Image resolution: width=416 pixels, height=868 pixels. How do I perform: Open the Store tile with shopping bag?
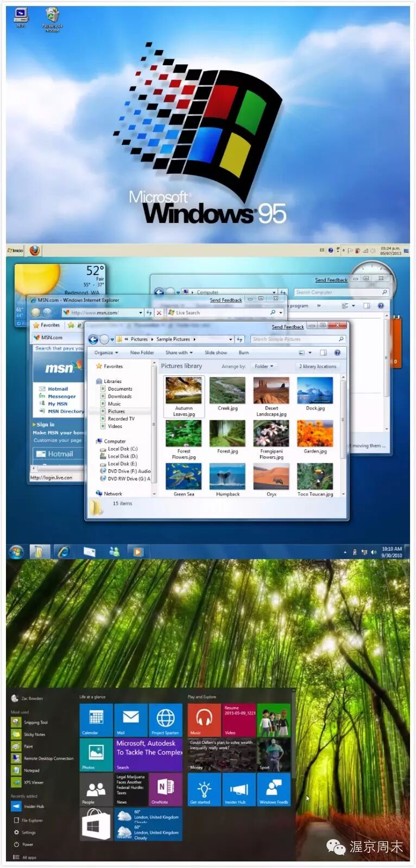pyautogui.click(x=96, y=824)
